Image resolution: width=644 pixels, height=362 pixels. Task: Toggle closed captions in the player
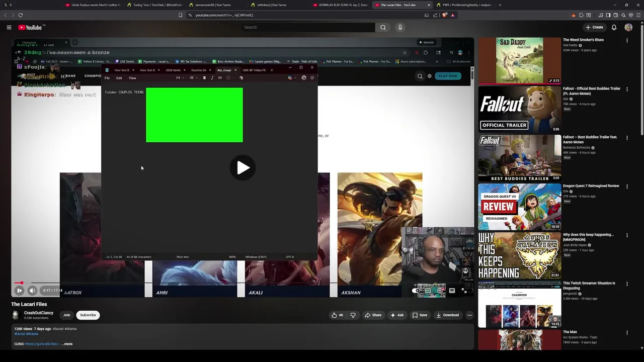click(x=428, y=290)
